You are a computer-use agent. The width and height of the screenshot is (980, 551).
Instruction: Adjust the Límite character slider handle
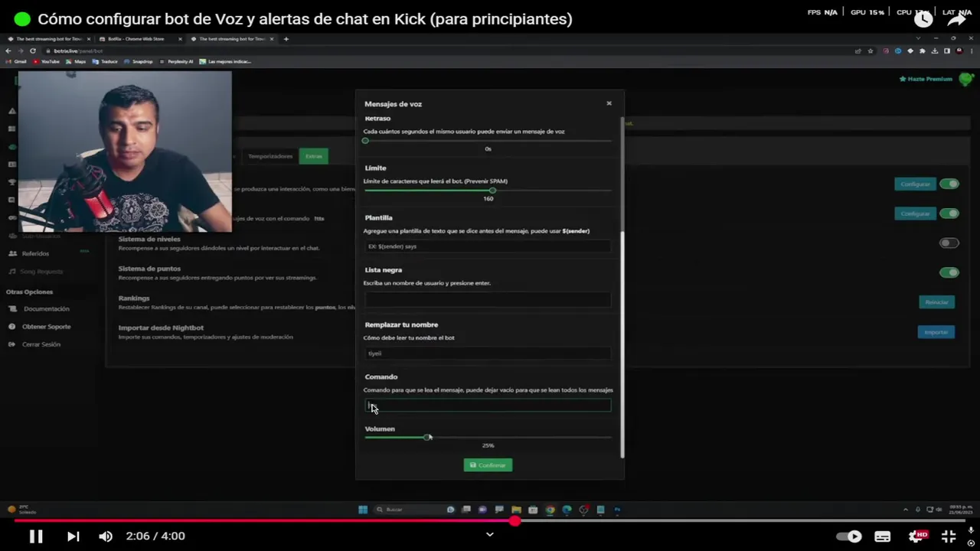pyautogui.click(x=492, y=191)
